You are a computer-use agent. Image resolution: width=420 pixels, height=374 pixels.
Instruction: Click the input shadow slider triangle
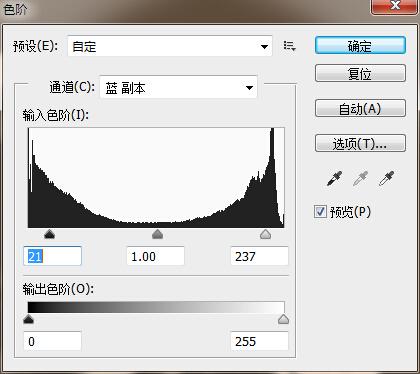click(x=49, y=234)
